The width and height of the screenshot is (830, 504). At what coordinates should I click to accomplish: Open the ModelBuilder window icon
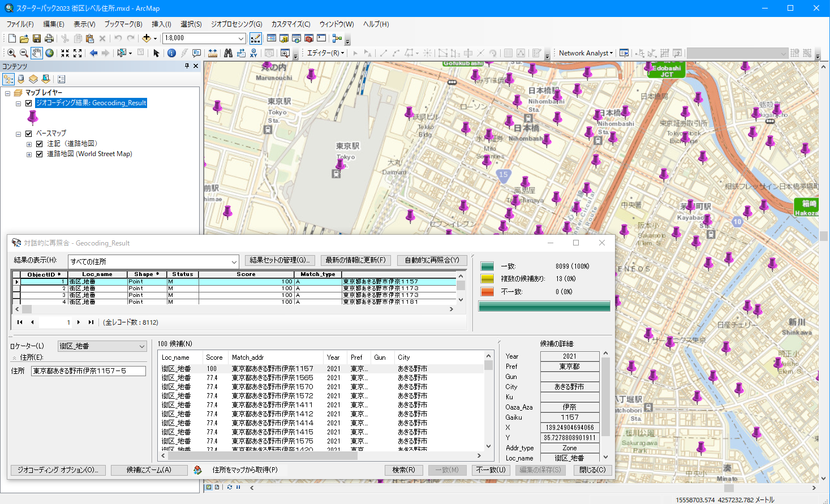tap(337, 38)
